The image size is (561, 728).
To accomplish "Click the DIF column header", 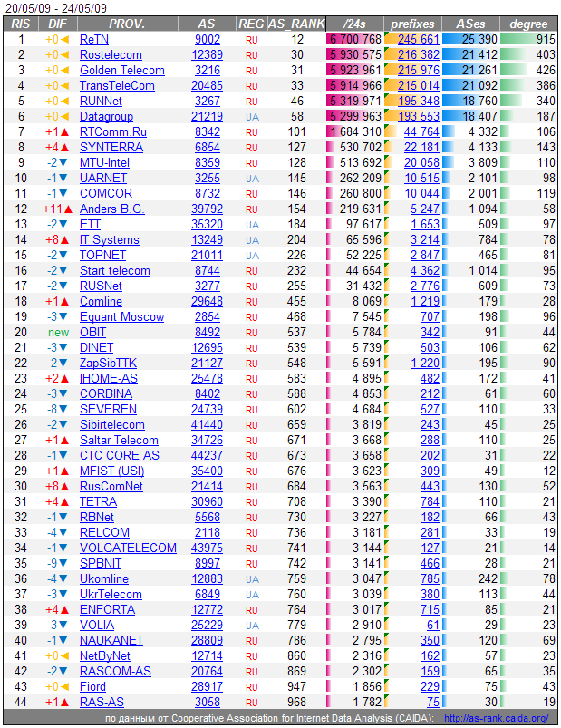I will coord(57,24).
